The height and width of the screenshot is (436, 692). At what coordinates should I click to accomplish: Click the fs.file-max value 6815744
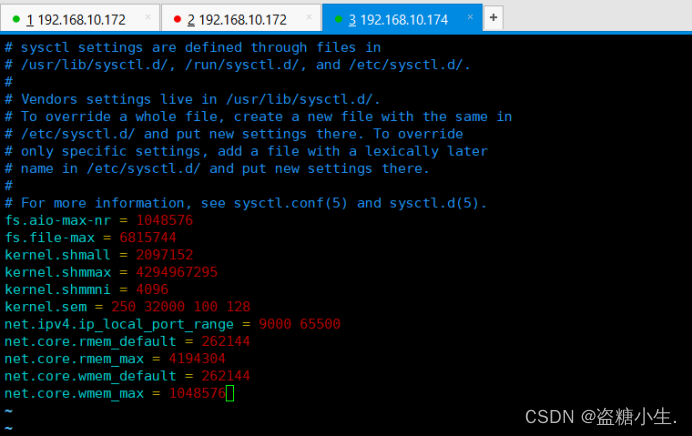pyautogui.click(x=148, y=237)
